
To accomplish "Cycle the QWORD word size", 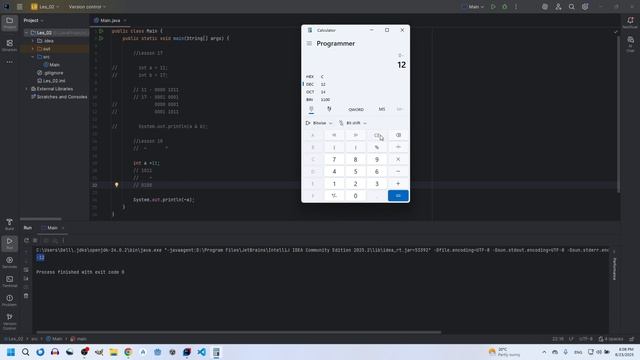I will (x=356, y=109).
